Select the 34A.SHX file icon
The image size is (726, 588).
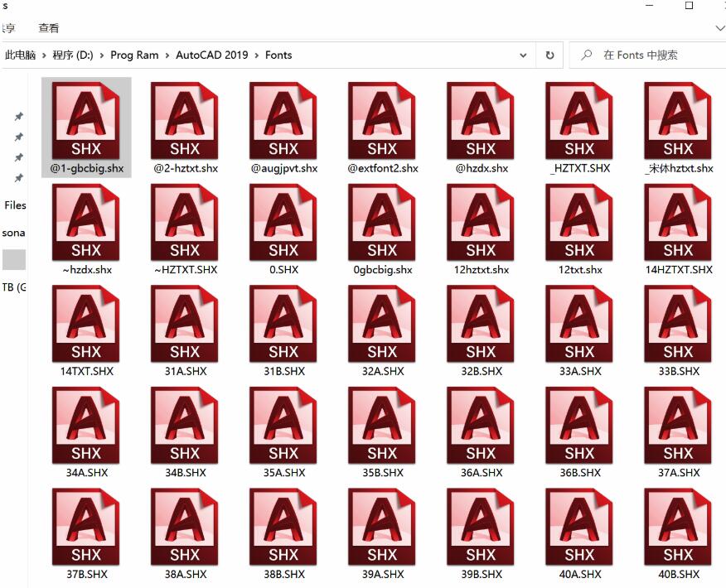click(85, 425)
